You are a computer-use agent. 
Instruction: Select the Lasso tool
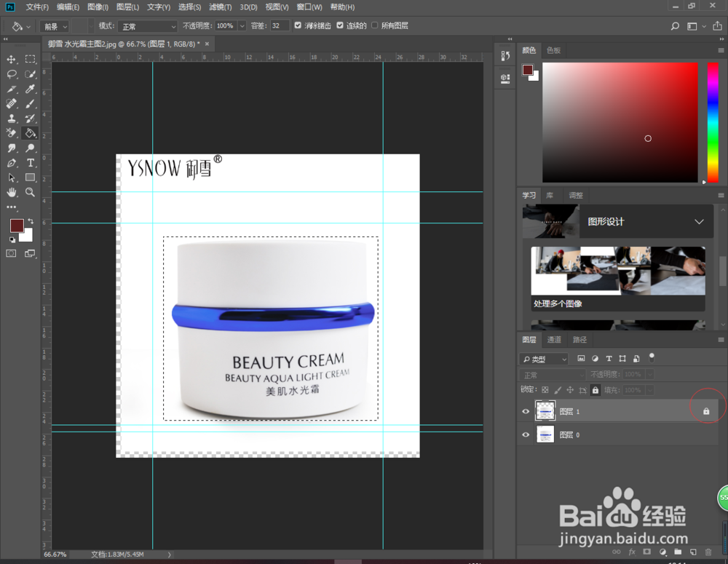[x=12, y=74]
